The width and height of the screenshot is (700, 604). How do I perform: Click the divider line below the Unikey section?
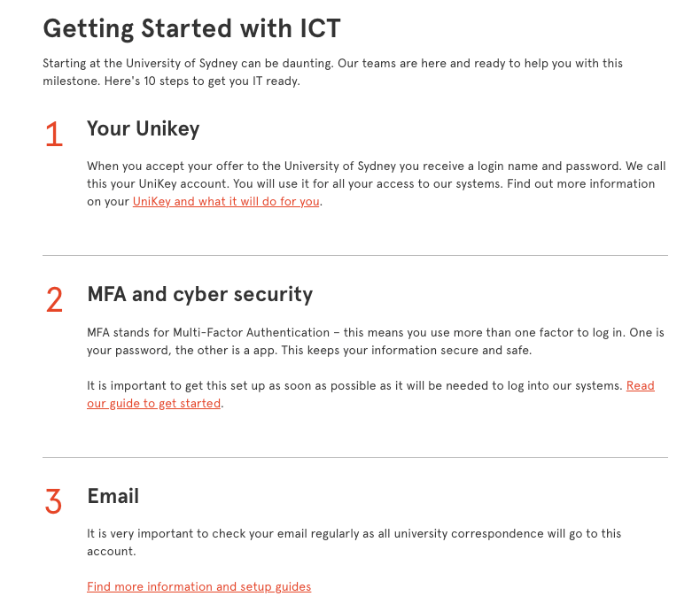tap(354, 256)
